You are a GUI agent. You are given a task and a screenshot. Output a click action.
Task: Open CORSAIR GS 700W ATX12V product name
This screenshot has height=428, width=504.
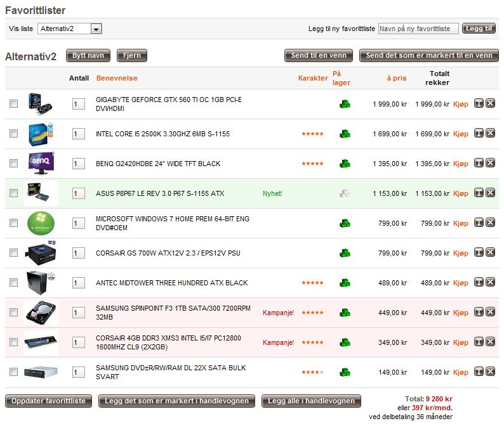click(168, 253)
